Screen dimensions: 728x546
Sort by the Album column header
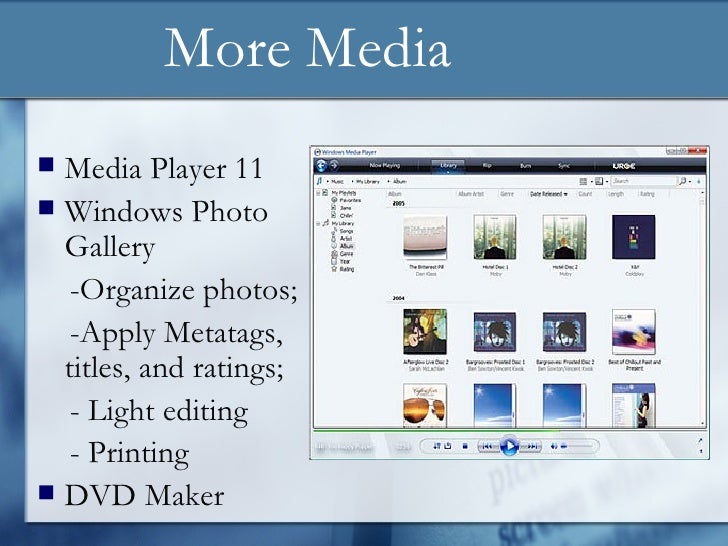(395, 194)
